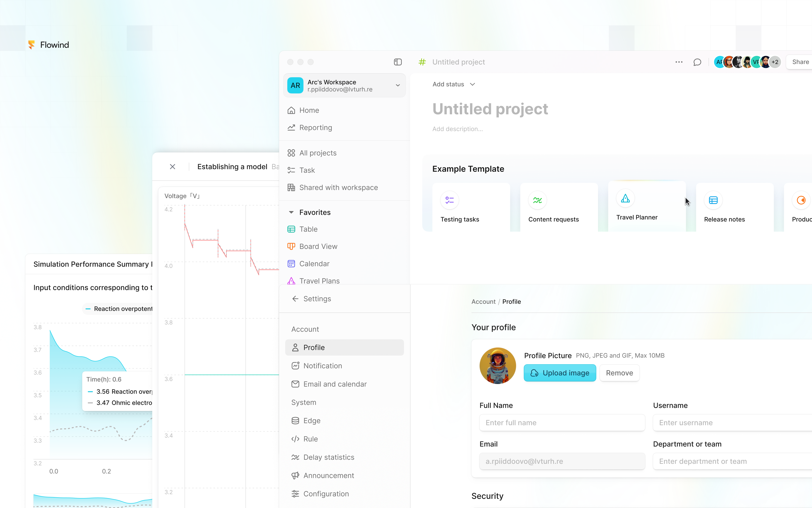Click the Testing tasks checklist icon
The height and width of the screenshot is (508, 812).
(x=450, y=200)
